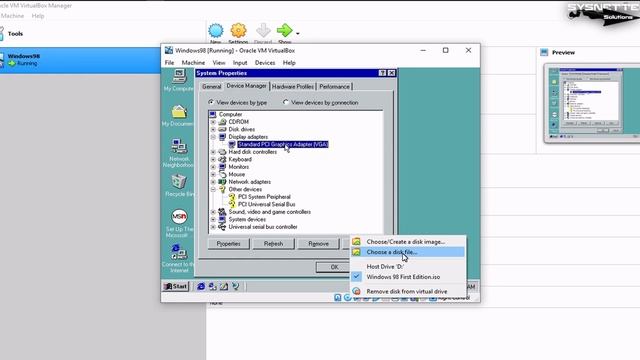
Task: Click Connect to the Internet desktop icon
Action: click(x=179, y=252)
